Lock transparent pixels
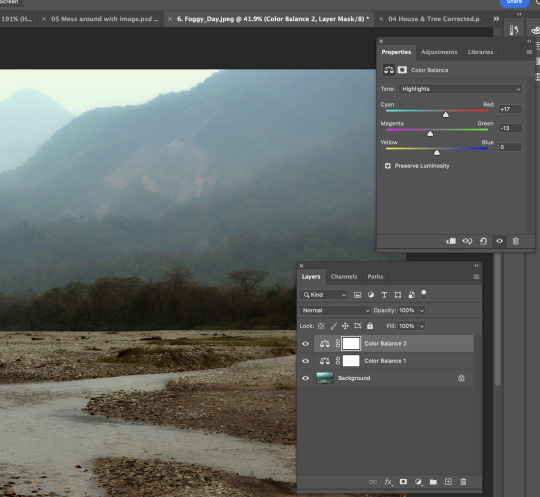Viewport: 540px width, 497px height. (x=321, y=326)
